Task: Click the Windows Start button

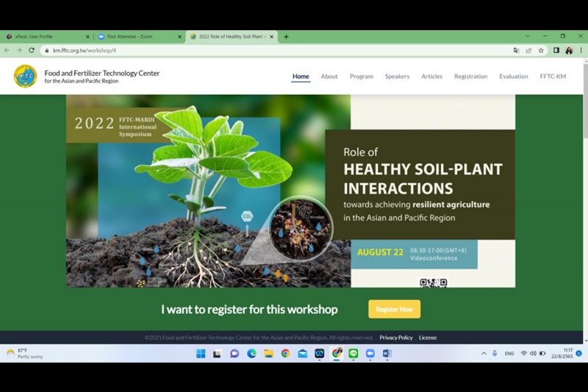Action: (201, 354)
